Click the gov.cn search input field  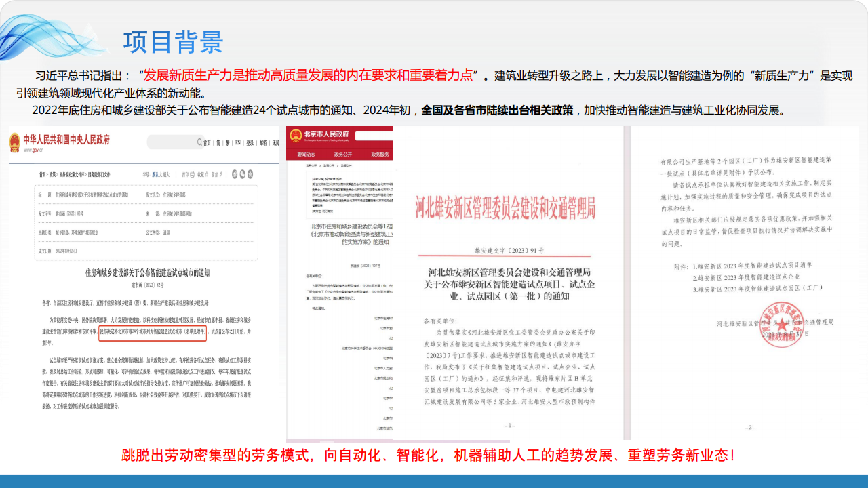coord(171,142)
